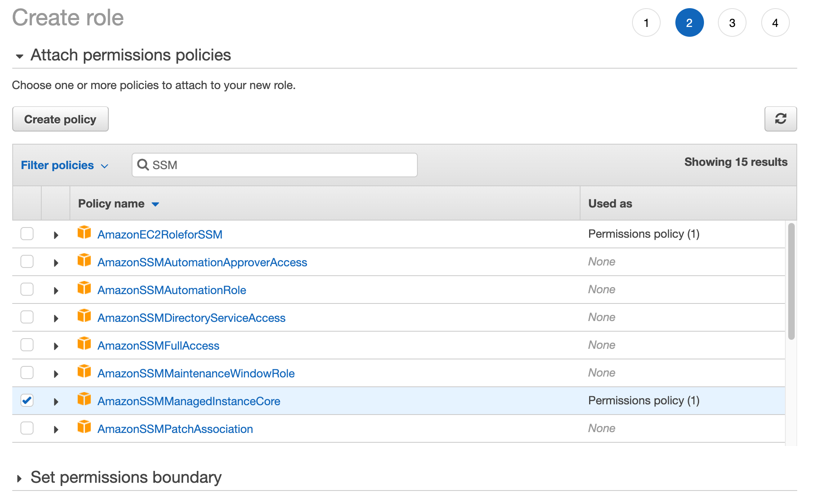Expand AmazonSSMMaintenanceWindowRole details arrow

pos(56,374)
